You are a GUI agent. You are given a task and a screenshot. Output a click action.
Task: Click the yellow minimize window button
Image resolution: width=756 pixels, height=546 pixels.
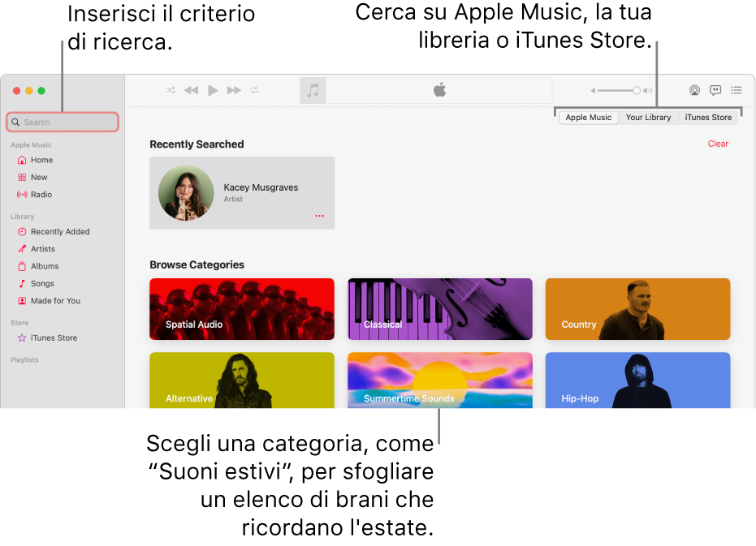pyautogui.click(x=29, y=91)
